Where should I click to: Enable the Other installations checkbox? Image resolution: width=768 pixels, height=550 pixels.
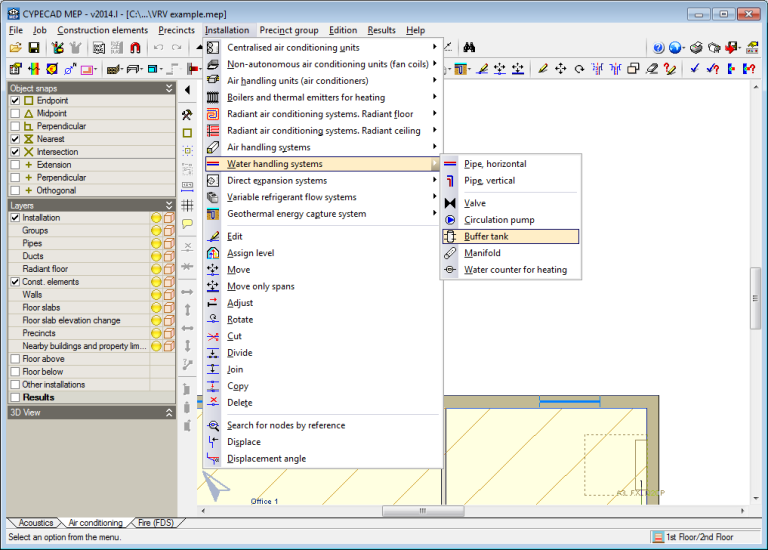click(15, 384)
